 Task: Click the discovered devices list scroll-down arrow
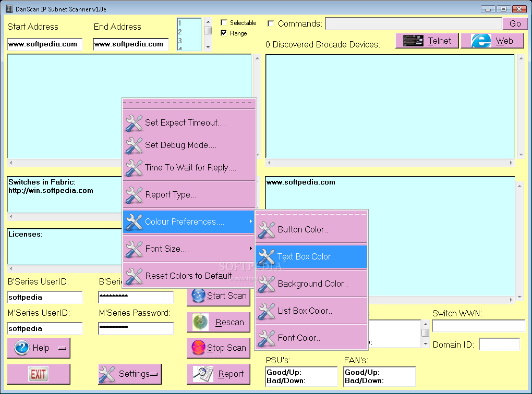[x=521, y=155]
